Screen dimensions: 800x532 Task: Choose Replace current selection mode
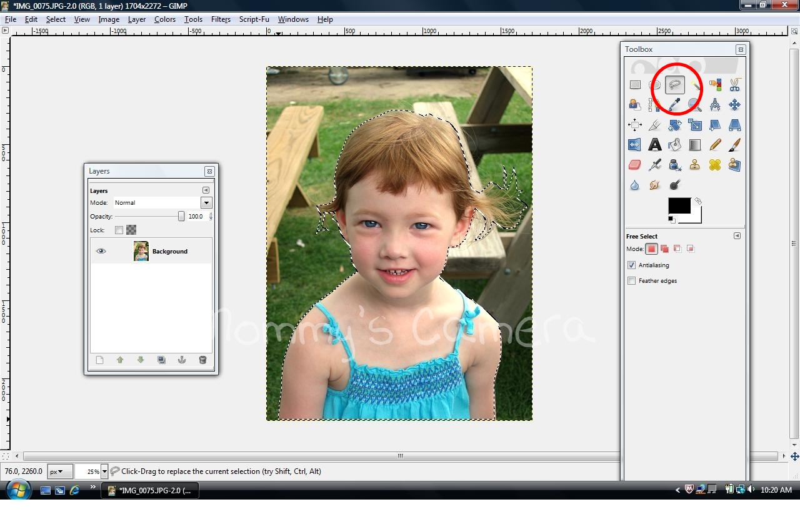coord(652,249)
